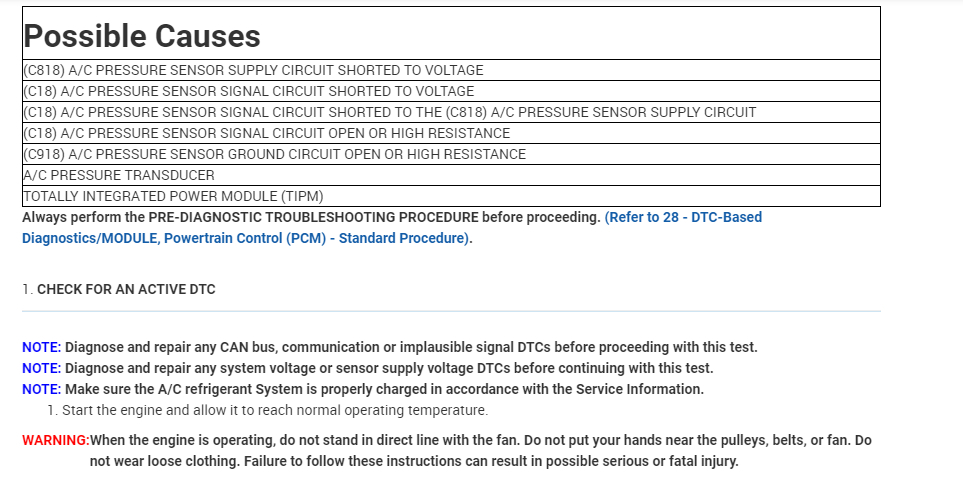Click the bold PRE-DIAGNOSTIC TROUBLESHOOTING PROCEDURE text
The height and width of the screenshot is (481, 963).
(313, 217)
